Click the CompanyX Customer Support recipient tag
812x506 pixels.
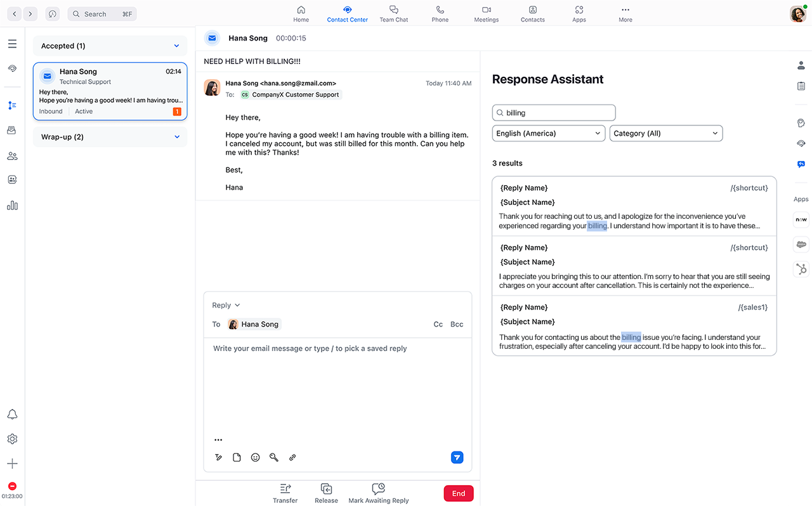click(x=290, y=94)
